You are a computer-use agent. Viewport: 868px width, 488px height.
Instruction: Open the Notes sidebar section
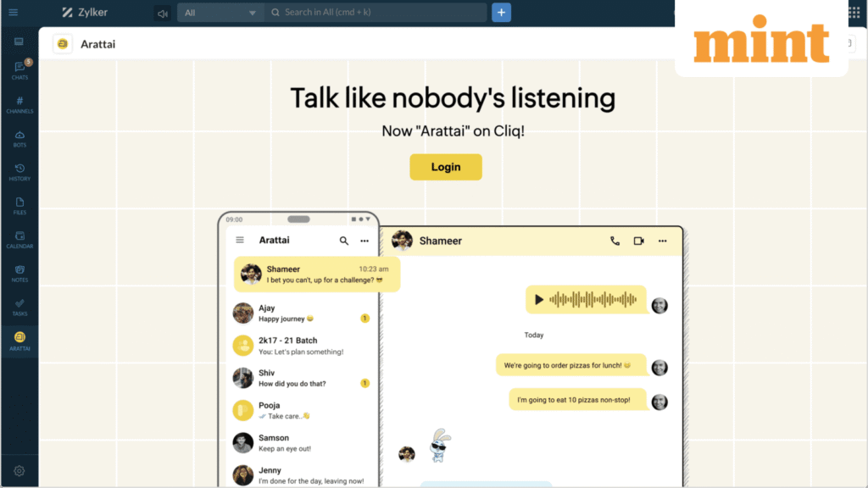20,274
